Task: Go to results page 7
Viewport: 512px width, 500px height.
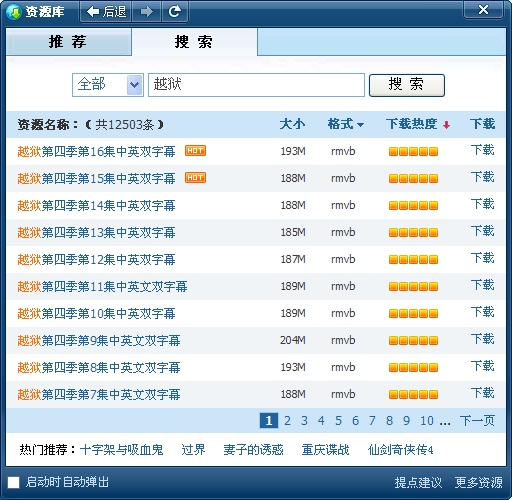Action: tap(372, 421)
